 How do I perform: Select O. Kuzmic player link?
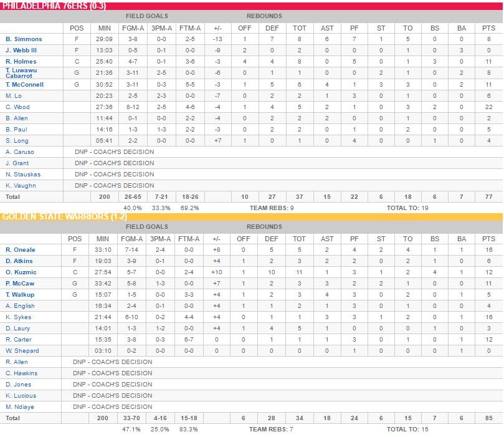(21, 272)
